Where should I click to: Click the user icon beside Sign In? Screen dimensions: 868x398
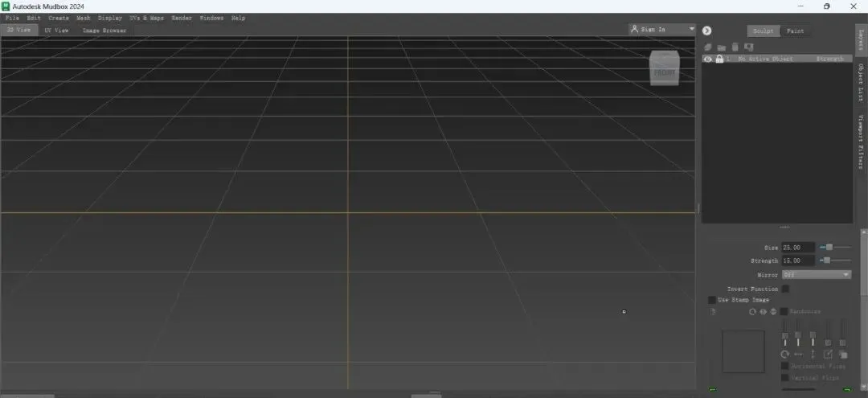click(636, 29)
